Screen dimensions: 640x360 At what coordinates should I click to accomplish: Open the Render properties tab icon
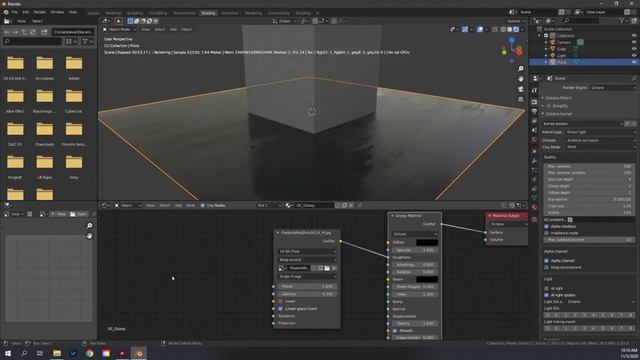(534, 102)
